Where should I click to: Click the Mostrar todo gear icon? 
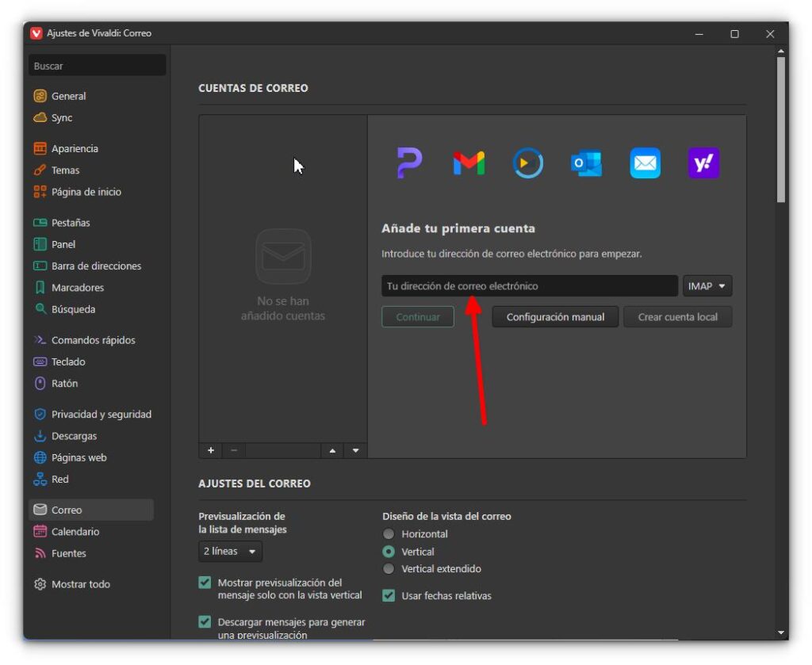40,584
